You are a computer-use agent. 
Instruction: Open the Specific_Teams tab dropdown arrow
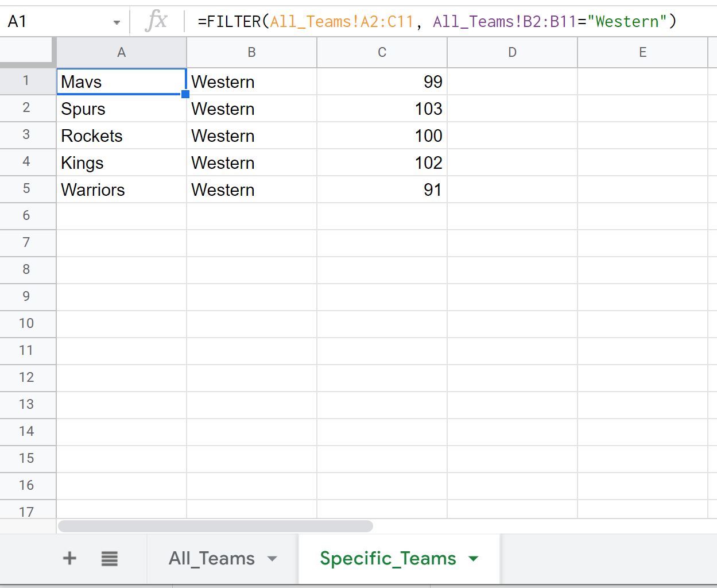474,559
